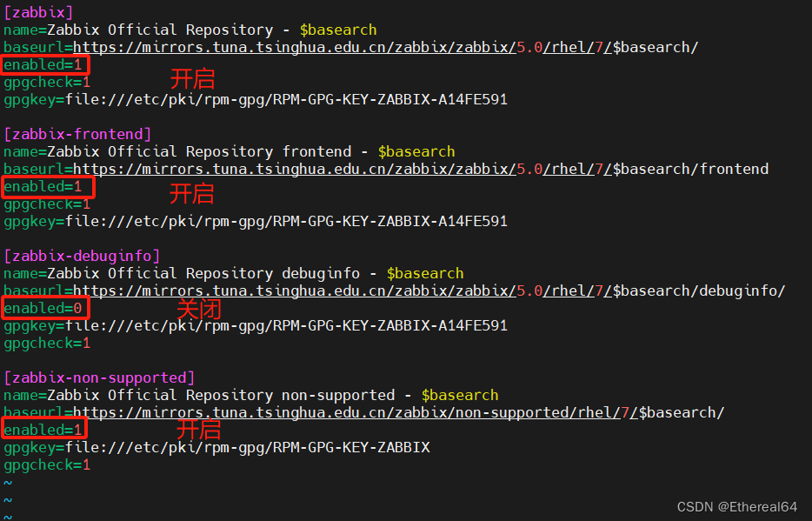Click the gpgkey line under the [zabbix-debuginfo] section
The width and height of the screenshot is (812, 521).
pyautogui.click(x=256, y=326)
